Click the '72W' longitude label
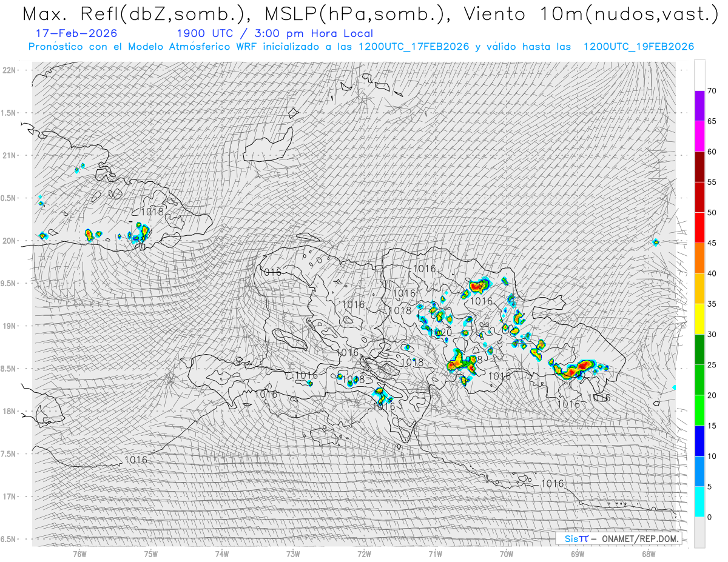 [x=365, y=554]
